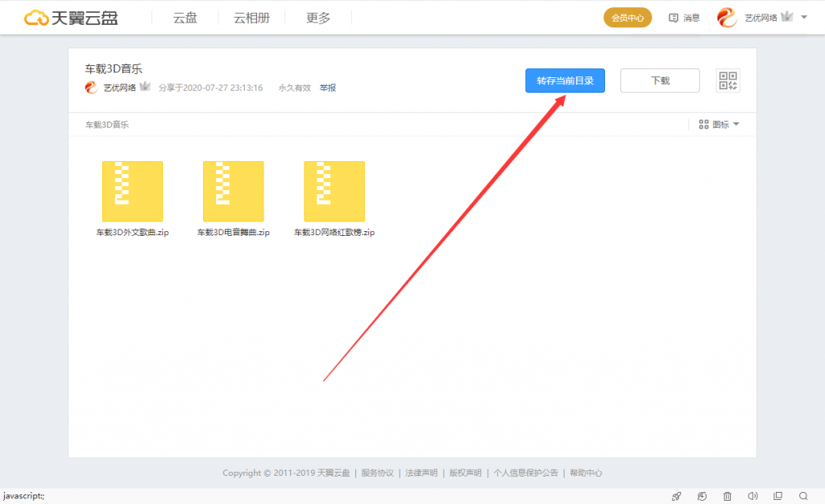825x504 pixels.
Task: Click the QR code icon beside 下载 button
Action: 728,81
